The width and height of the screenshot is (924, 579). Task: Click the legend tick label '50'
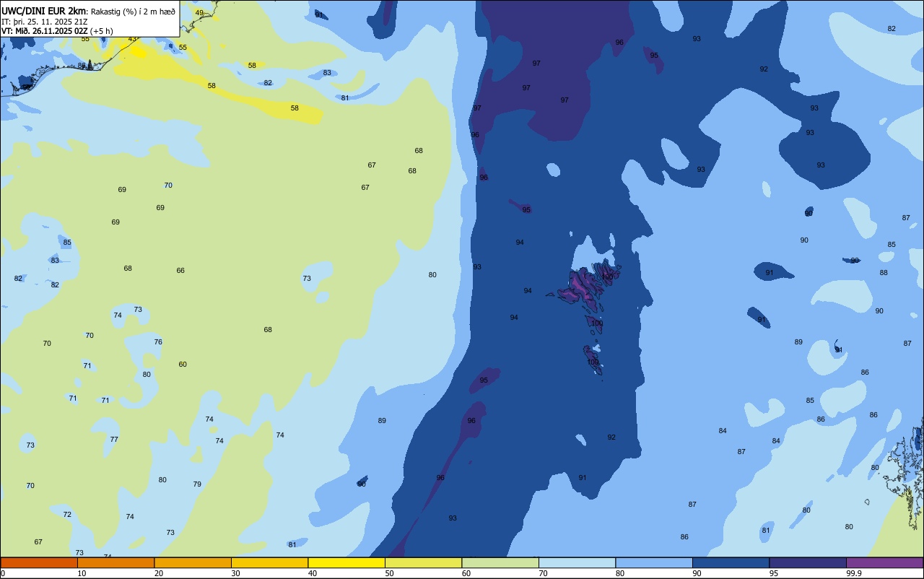tap(389, 573)
